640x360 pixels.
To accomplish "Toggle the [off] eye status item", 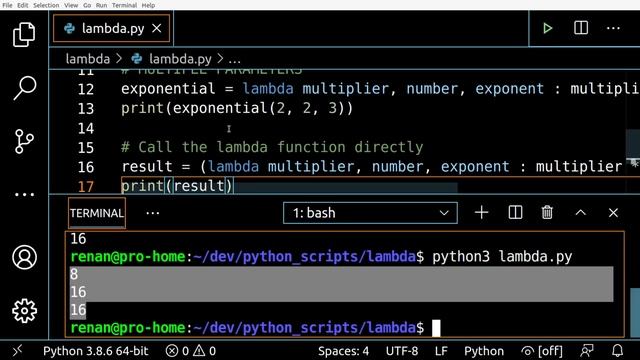I will pyautogui.click(x=542, y=351).
